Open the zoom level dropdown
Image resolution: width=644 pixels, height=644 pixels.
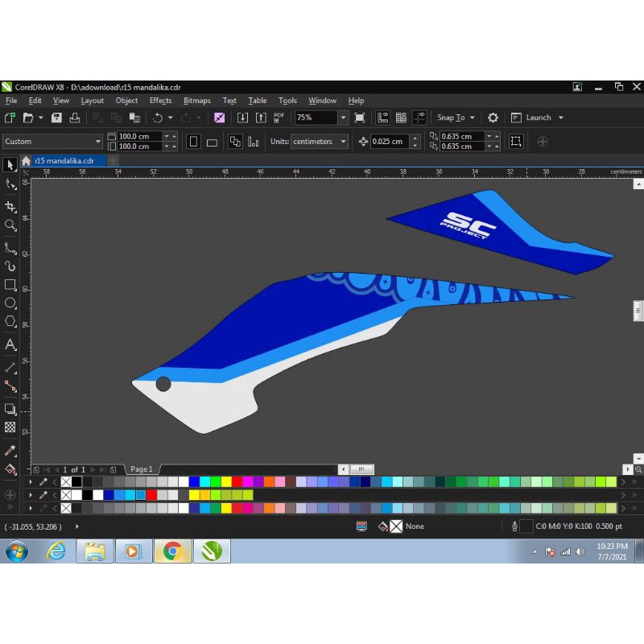click(342, 118)
